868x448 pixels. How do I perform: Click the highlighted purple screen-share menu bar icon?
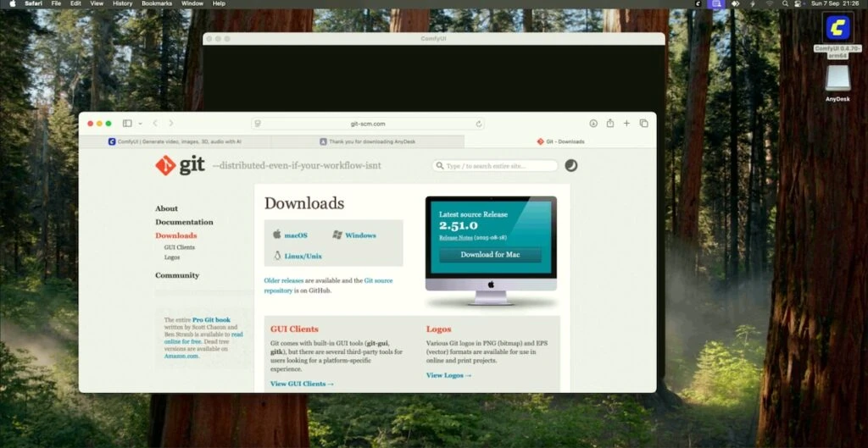(716, 3)
